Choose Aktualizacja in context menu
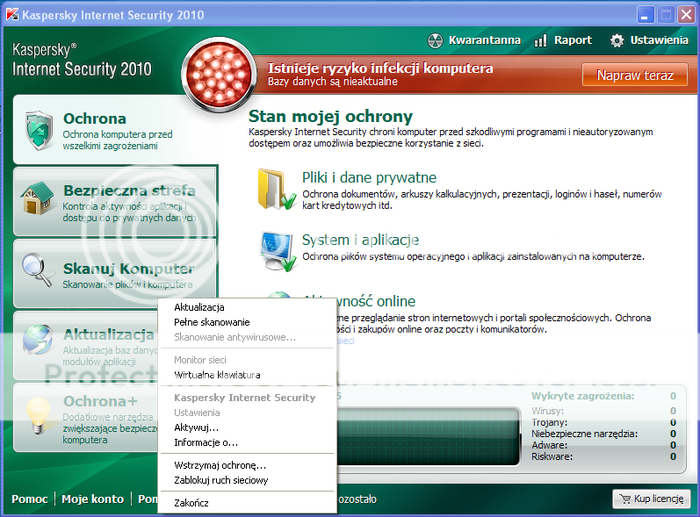 point(247,307)
